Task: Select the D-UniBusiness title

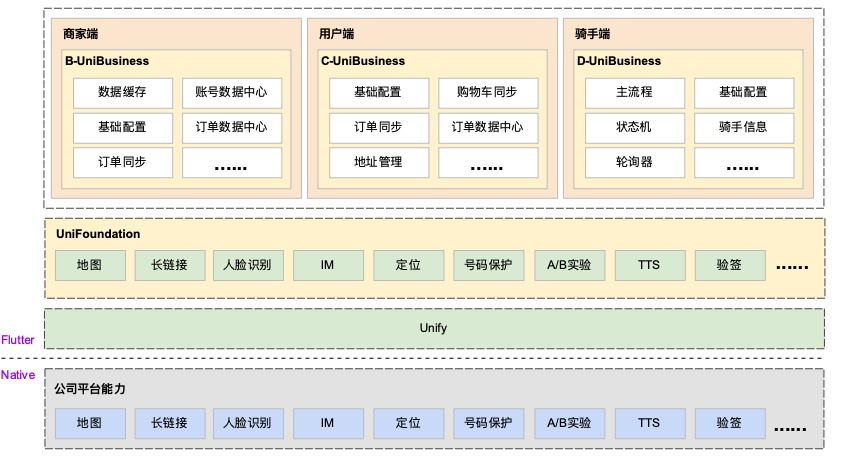Action: pyautogui.click(x=619, y=61)
